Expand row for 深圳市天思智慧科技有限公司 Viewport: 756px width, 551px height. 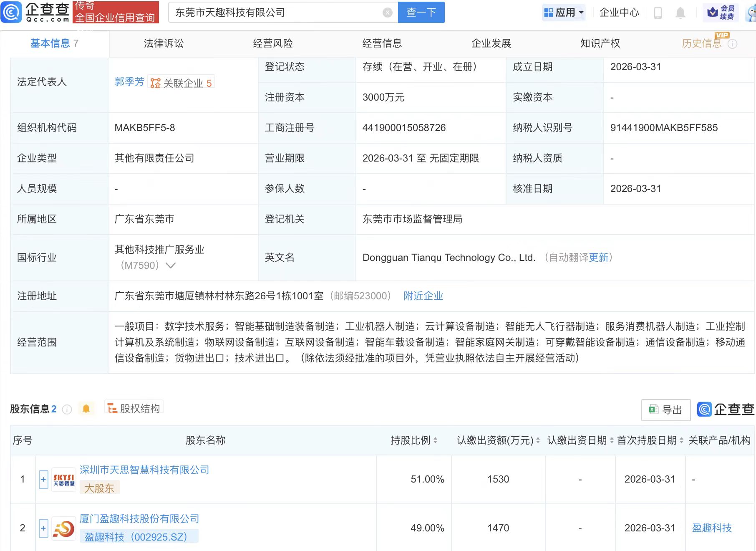pyautogui.click(x=43, y=480)
